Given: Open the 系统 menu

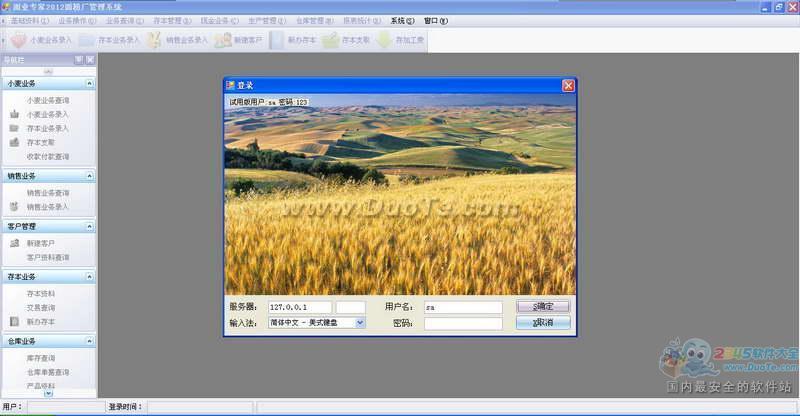Looking at the screenshot, I should pyautogui.click(x=402, y=20).
